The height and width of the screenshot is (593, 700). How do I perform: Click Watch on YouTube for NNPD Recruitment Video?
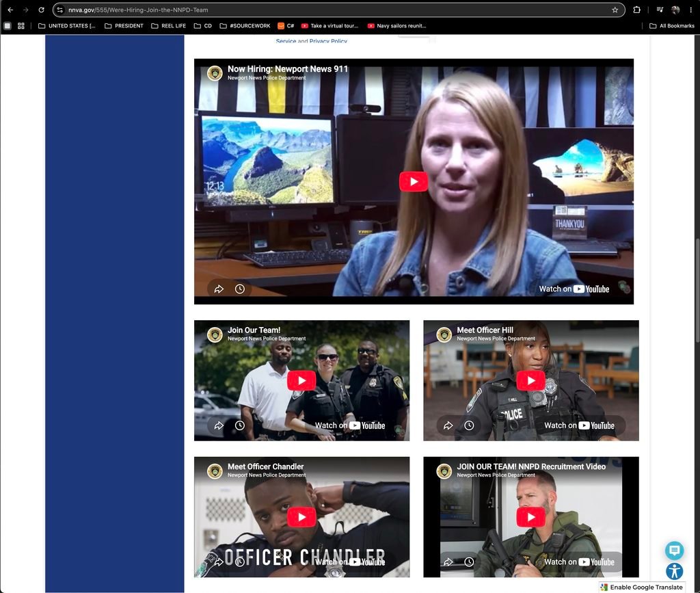tap(580, 562)
